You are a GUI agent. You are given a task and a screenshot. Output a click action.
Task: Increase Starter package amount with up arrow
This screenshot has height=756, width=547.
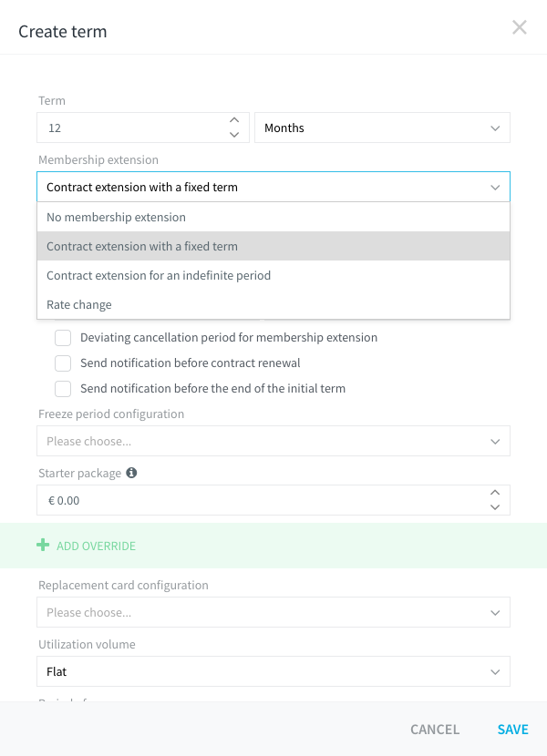[x=495, y=493]
